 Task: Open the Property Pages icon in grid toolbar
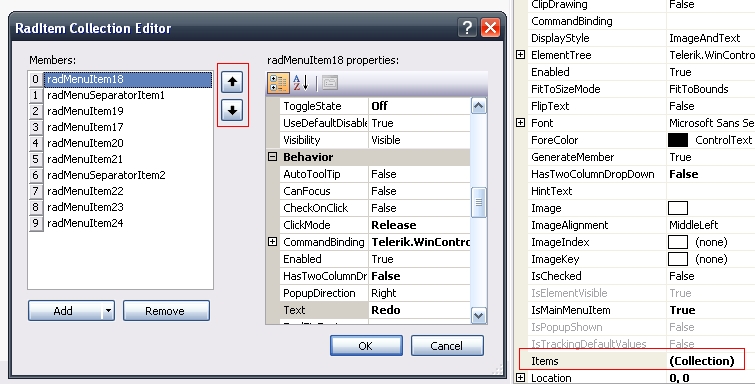(x=330, y=83)
